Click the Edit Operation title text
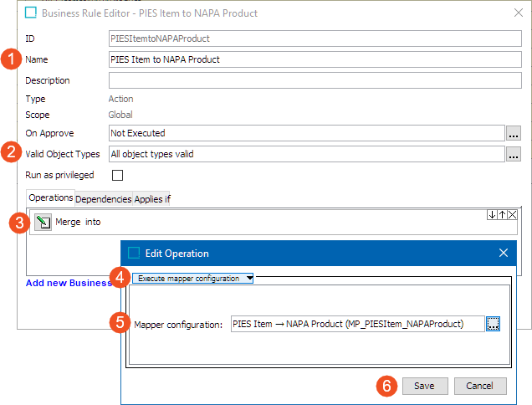The width and height of the screenshot is (532, 405). click(x=177, y=254)
